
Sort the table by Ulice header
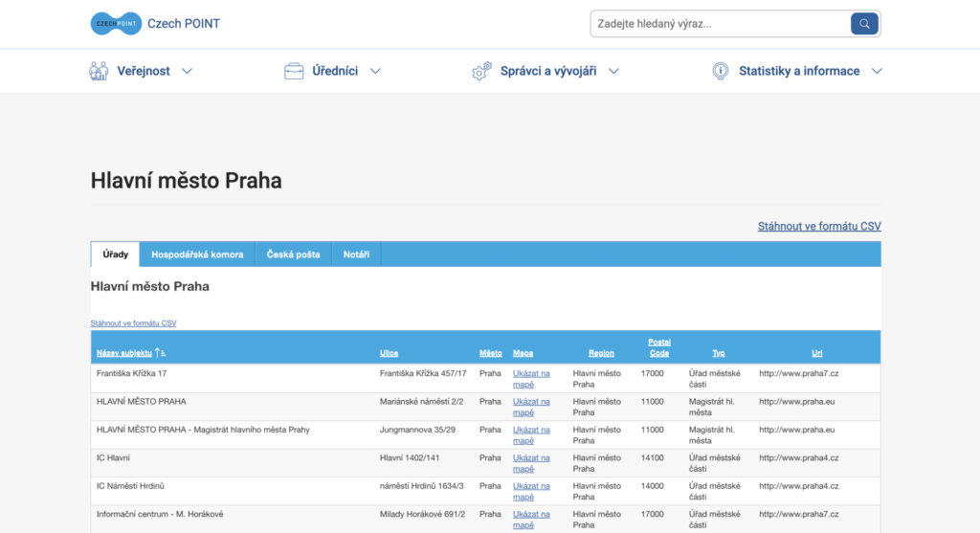pos(389,353)
